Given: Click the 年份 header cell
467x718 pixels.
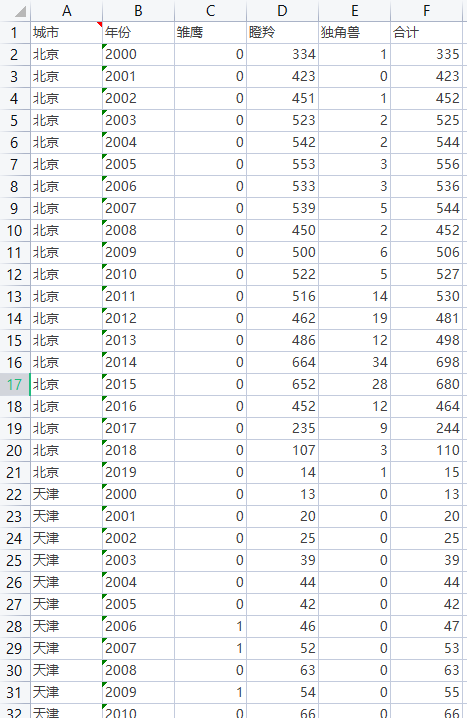Looking at the screenshot, I should pyautogui.click(x=138, y=33).
